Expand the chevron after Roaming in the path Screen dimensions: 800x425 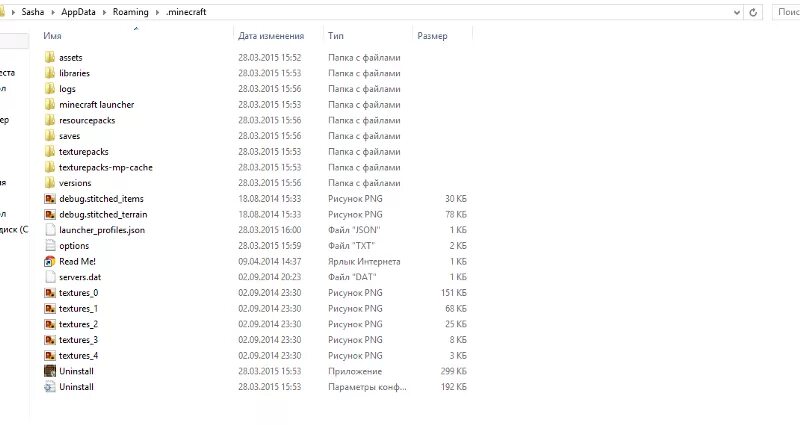157,12
